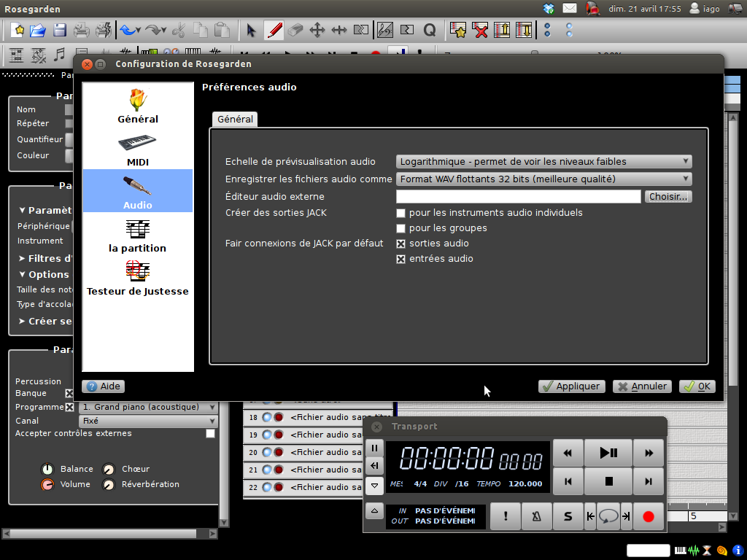Click the Volume knob

click(47, 485)
